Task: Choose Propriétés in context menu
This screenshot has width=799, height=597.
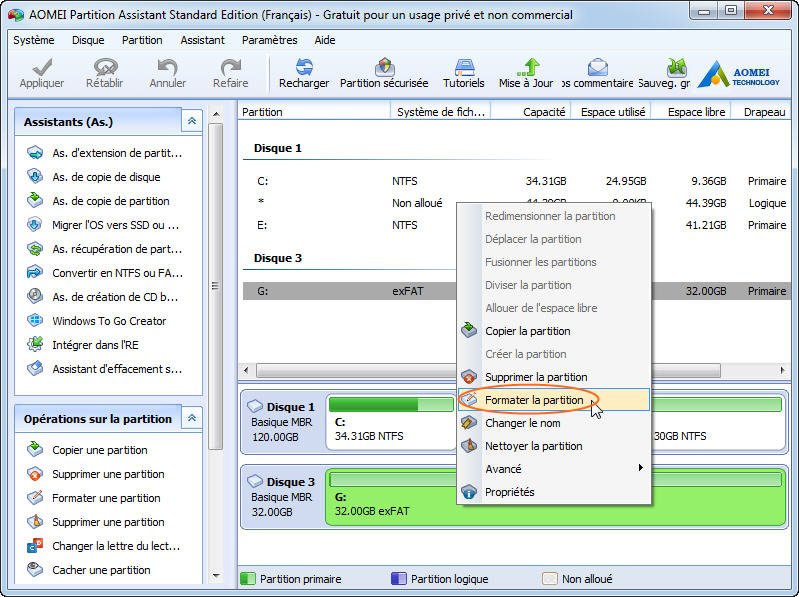Action: pyautogui.click(x=553, y=492)
